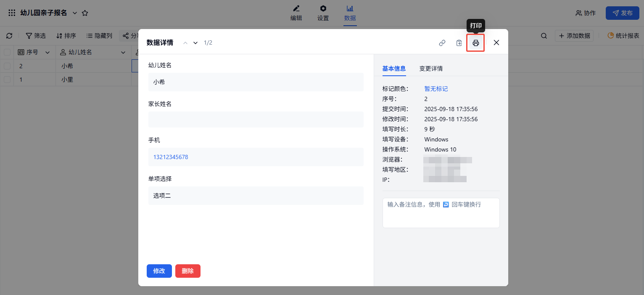Open the 序号 column dropdown

click(48, 53)
